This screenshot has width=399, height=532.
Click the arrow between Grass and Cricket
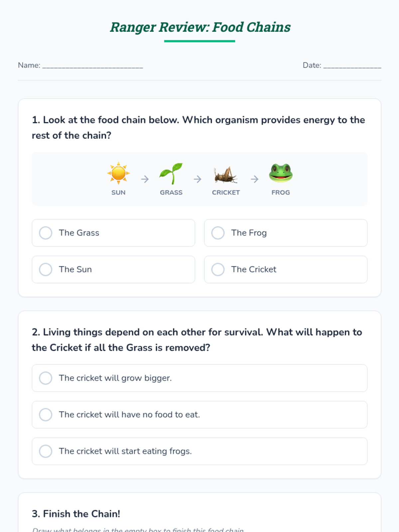pos(198,179)
